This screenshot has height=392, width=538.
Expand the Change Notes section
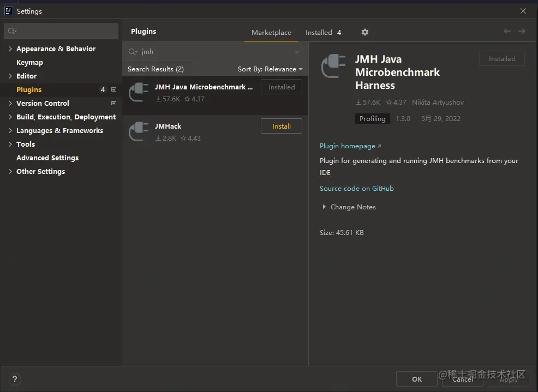tap(324, 207)
